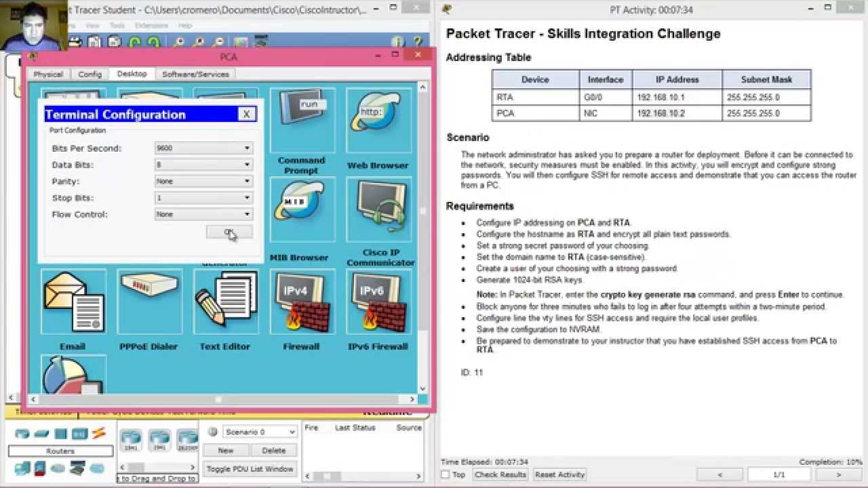Open the Help menu
The image size is (868, 488).
185,26
